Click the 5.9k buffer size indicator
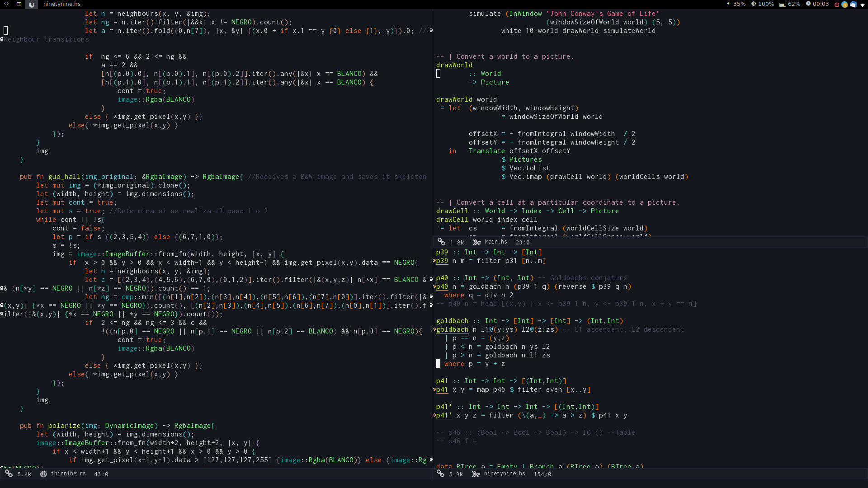The width and height of the screenshot is (868, 488). click(x=456, y=474)
